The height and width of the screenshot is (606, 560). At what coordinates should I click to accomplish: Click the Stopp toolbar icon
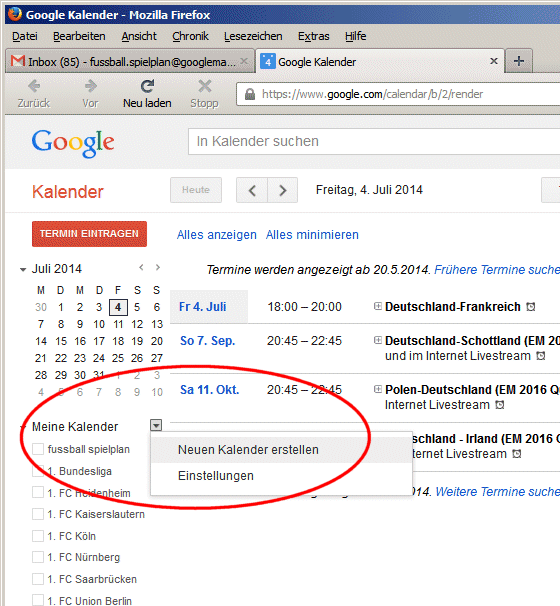coord(204,86)
